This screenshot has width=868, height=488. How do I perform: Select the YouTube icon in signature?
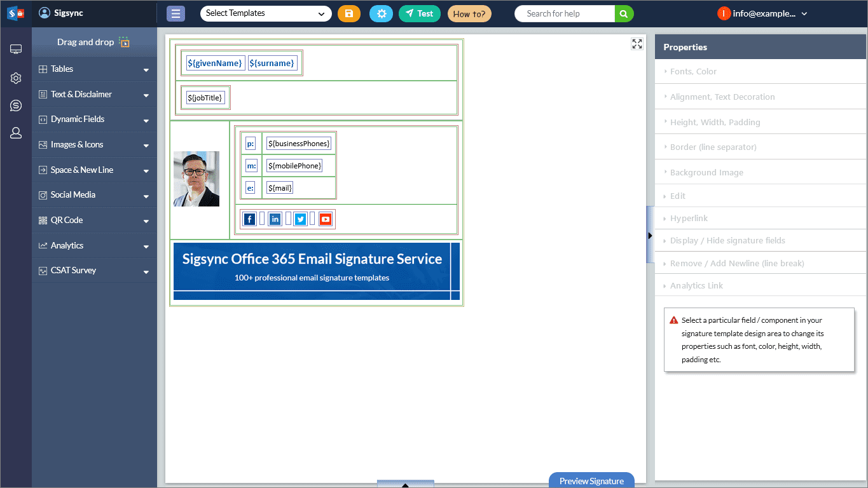point(326,219)
